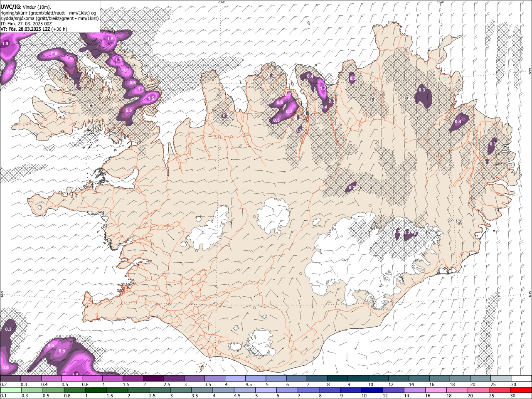Select top-row legend swatch between 0.2 and 0.3
The height and width of the screenshot is (399, 532).
coord(10,379)
